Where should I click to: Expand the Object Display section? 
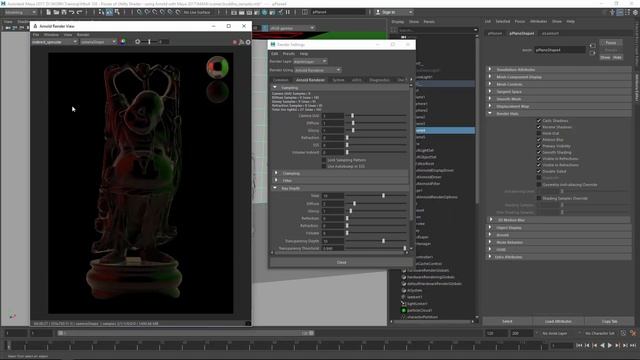coord(490,227)
